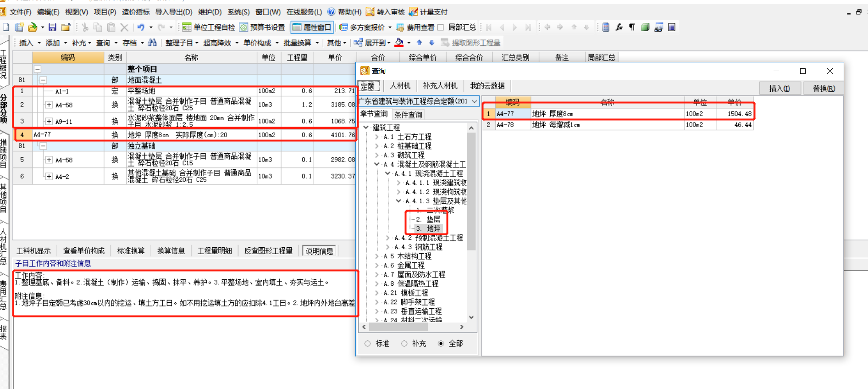This screenshot has width=868, height=389.
Task: Open 费用查看 viewer
Action: [x=415, y=28]
